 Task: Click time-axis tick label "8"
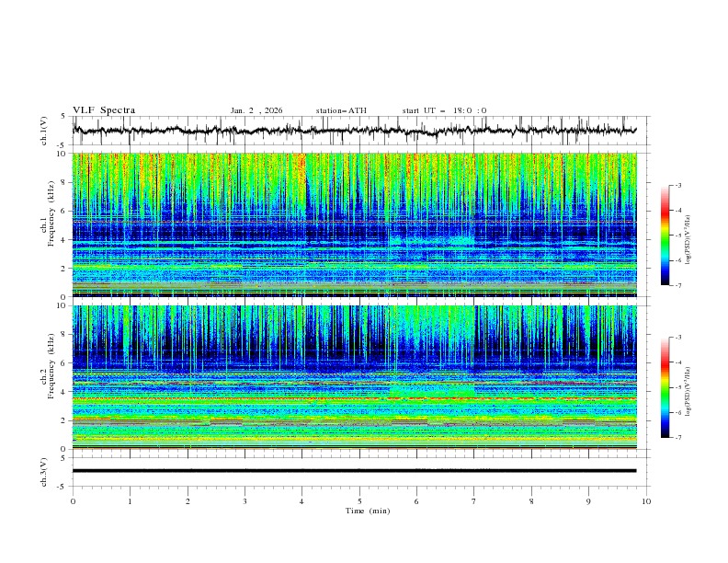(x=531, y=501)
